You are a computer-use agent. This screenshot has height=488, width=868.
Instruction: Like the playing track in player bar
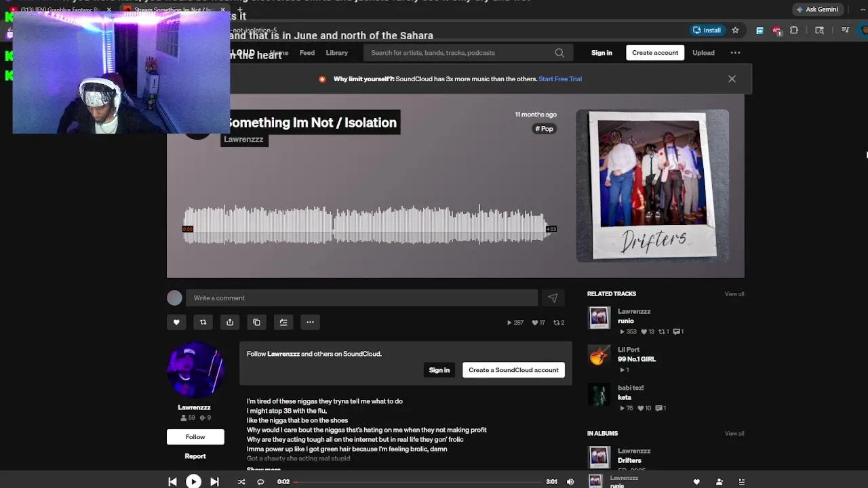(696, 482)
